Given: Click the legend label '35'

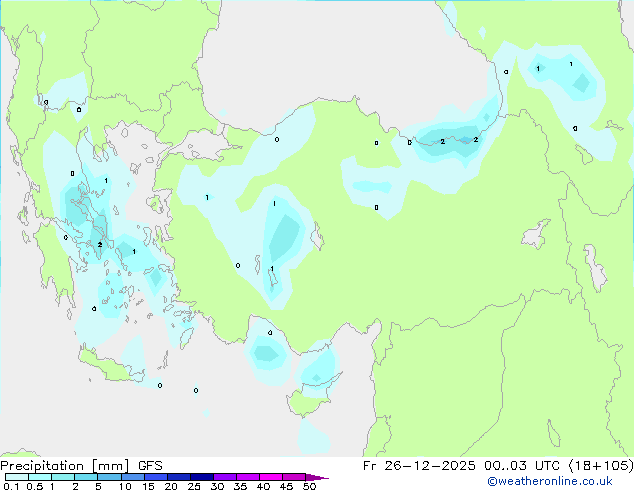Looking at the screenshot, I should coord(241,486).
